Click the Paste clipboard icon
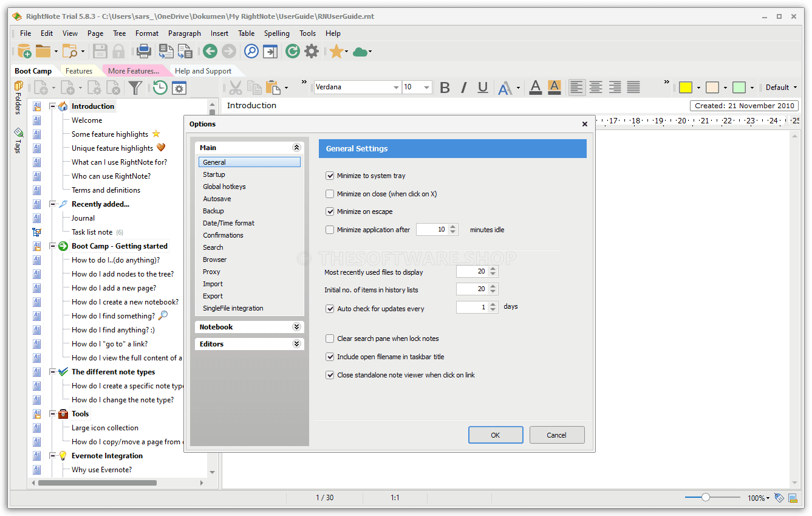The width and height of the screenshot is (812, 516). click(x=273, y=88)
